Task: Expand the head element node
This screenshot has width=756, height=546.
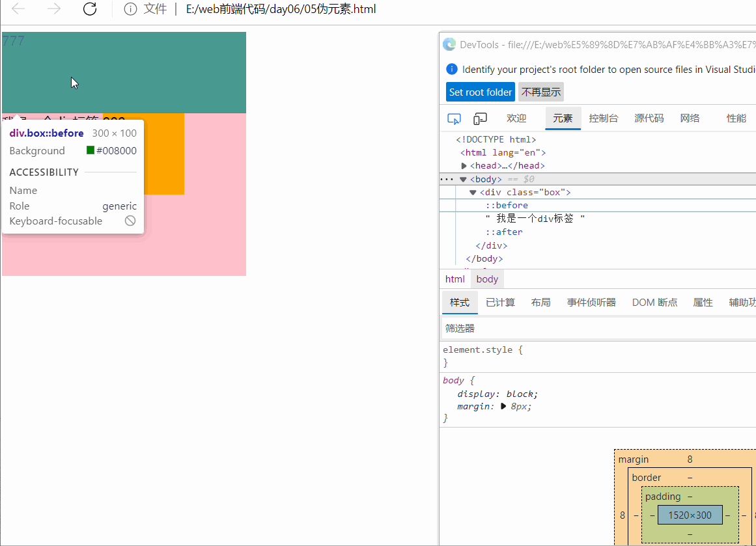Action: coord(464,166)
